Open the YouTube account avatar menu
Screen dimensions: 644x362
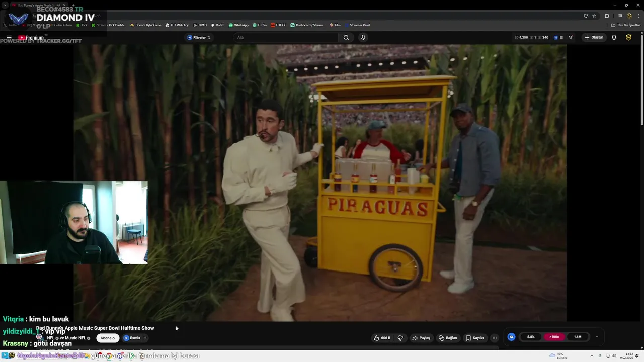(x=628, y=37)
